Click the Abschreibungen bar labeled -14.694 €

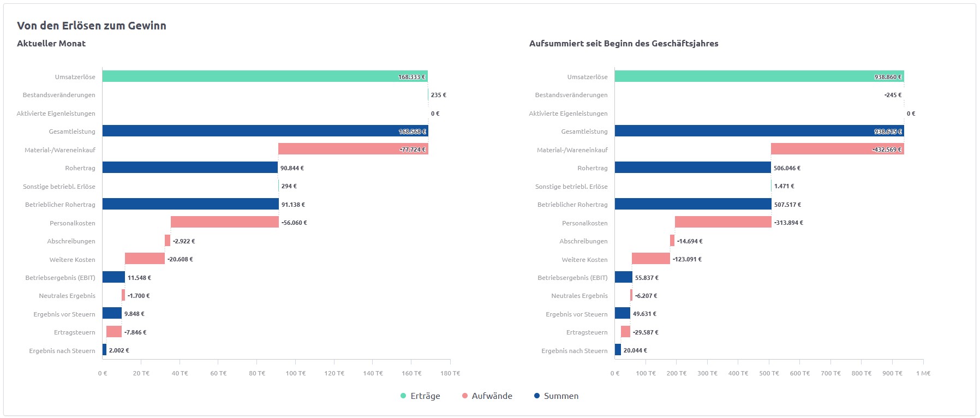coord(672,241)
